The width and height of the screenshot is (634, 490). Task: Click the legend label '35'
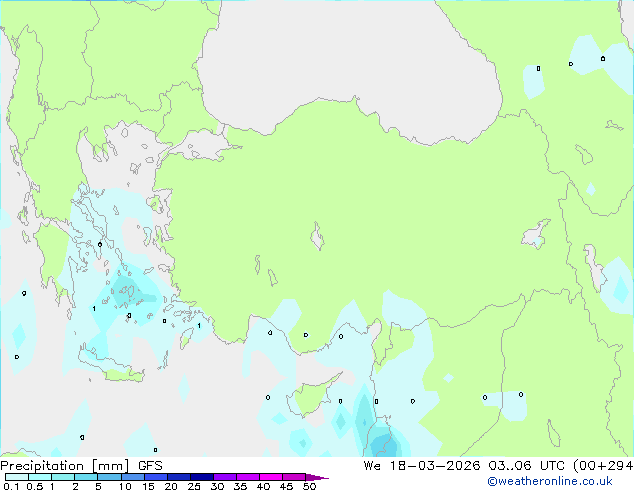click(240, 486)
